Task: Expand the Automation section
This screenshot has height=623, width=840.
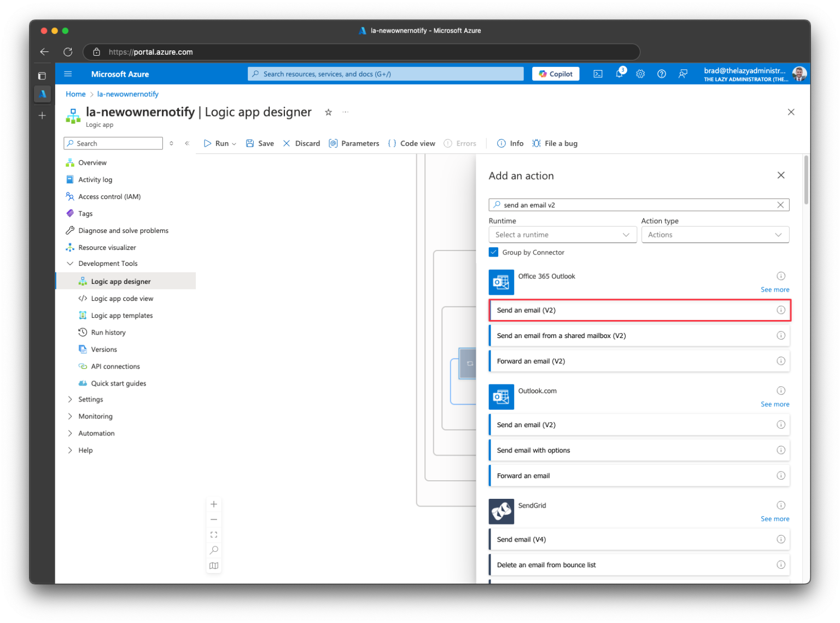Action: tap(70, 433)
